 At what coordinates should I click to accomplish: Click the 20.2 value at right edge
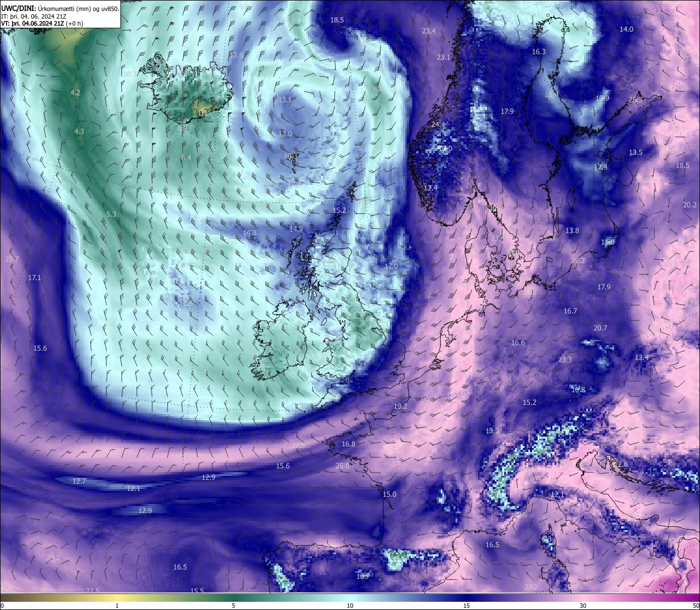[690, 205]
